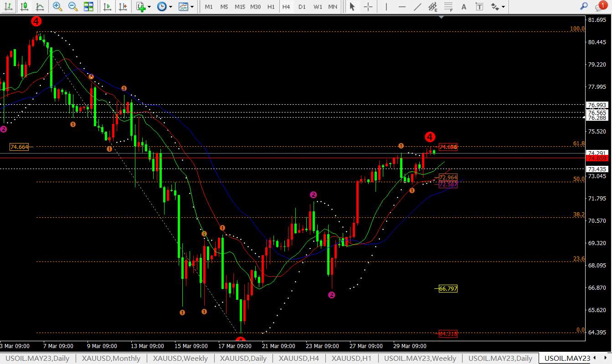The height and width of the screenshot is (364, 612).
Task: Select the text tool (A)
Action: tap(464, 7)
